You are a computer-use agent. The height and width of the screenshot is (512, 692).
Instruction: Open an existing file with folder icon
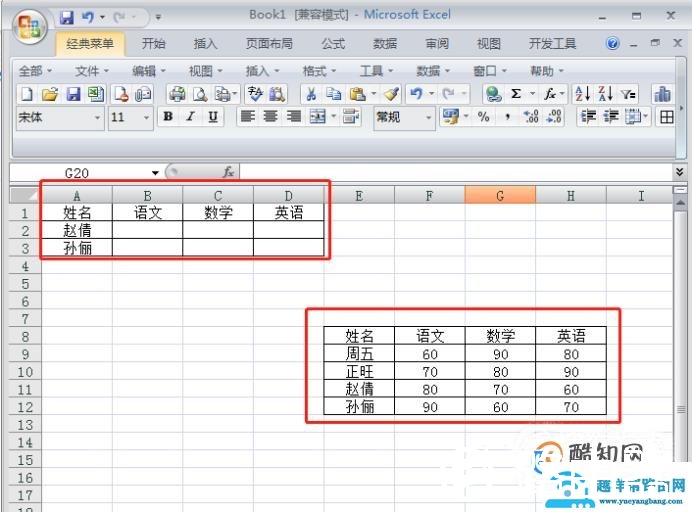pos(50,94)
